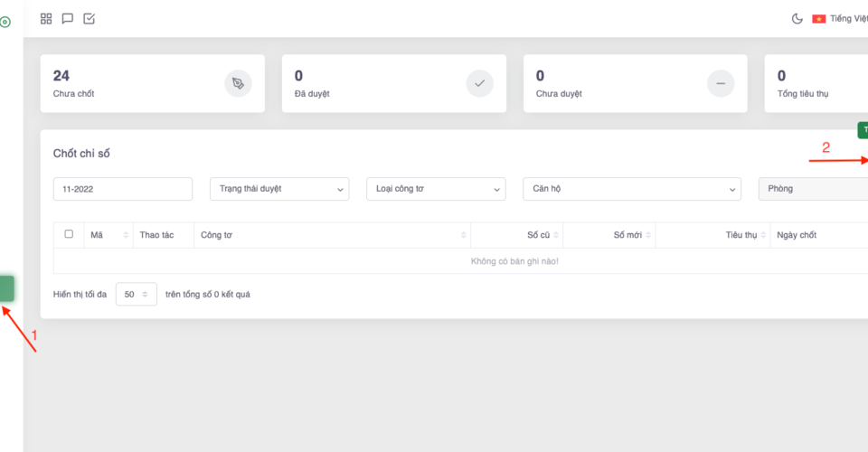
Task: Expand the Căn hộ dropdown
Action: [631, 189]
